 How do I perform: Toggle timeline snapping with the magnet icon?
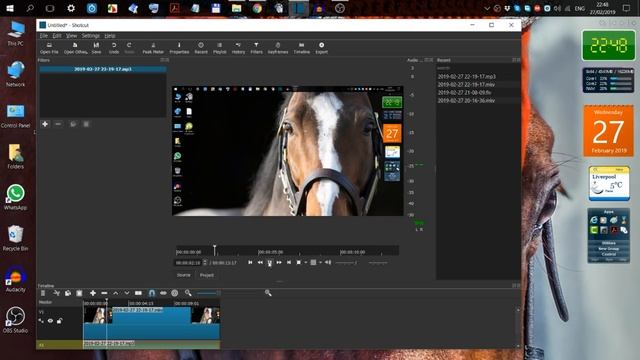152,293
